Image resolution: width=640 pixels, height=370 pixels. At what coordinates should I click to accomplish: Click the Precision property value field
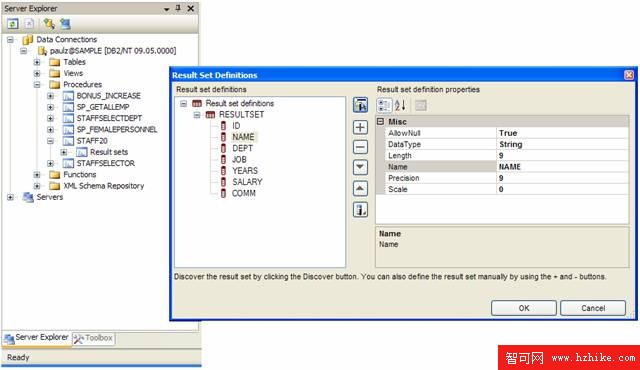click(x=562, y=178)
